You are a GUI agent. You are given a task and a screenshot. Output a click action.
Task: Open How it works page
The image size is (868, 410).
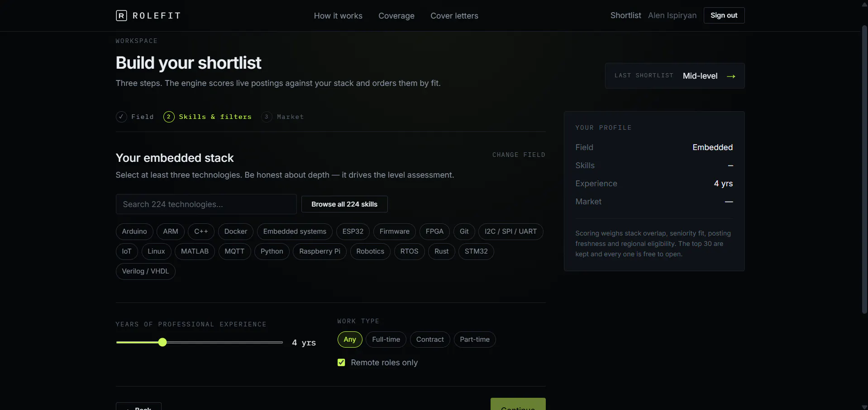(338, 16)
